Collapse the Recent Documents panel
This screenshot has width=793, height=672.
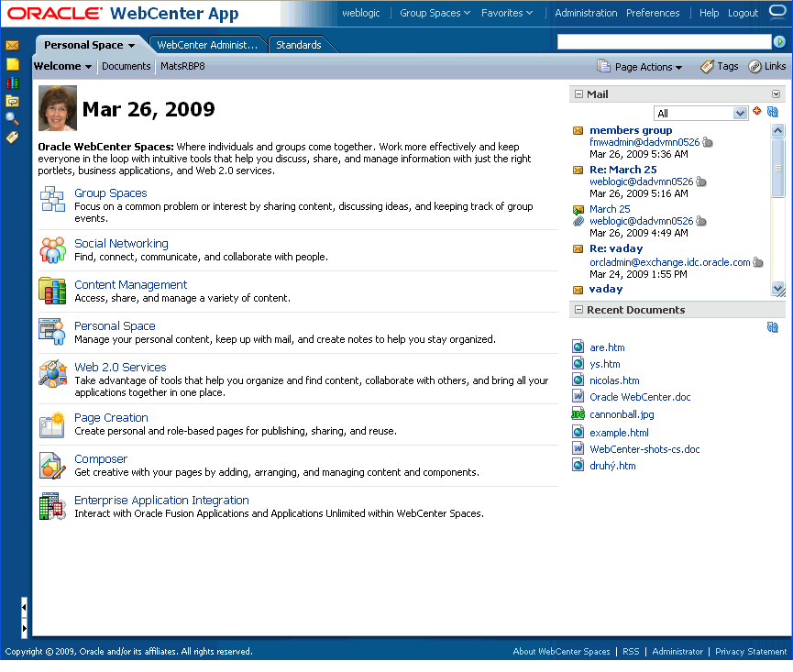[x=579, y=310]
